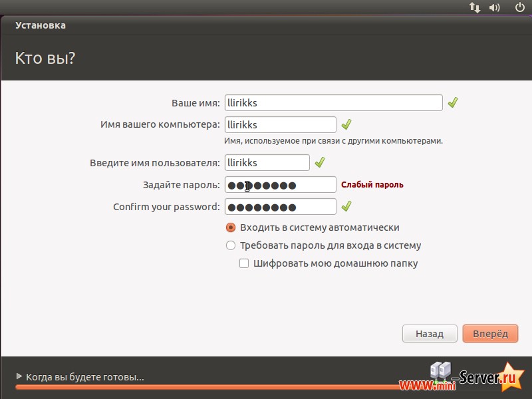Click the Слабый пароль warning text
The image size is (532, 399).
(372, 184)
